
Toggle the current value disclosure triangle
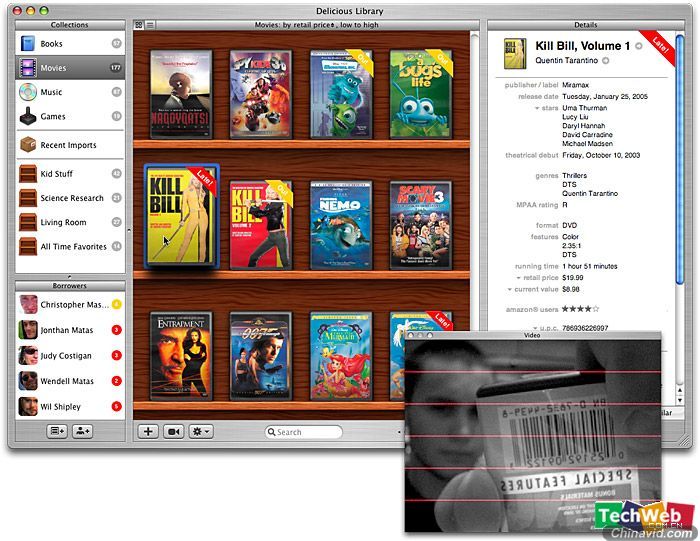[x=509, y=289]
